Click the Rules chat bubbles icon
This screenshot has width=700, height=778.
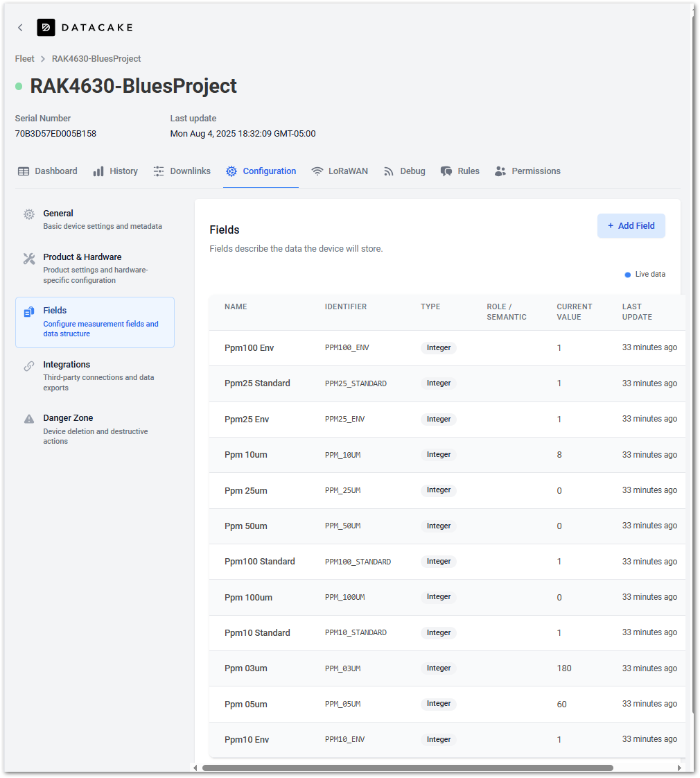point(446,171)
